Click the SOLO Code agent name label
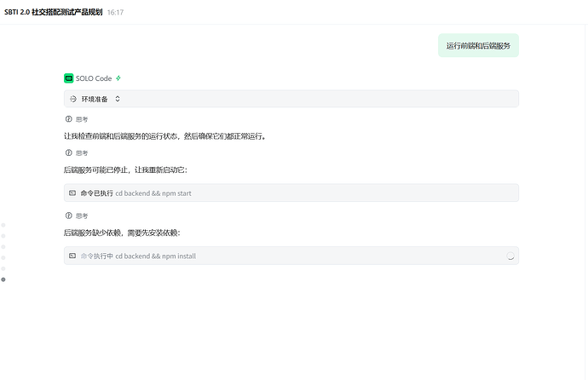Screen dimensions: 588x380 [x=94, y=78]
